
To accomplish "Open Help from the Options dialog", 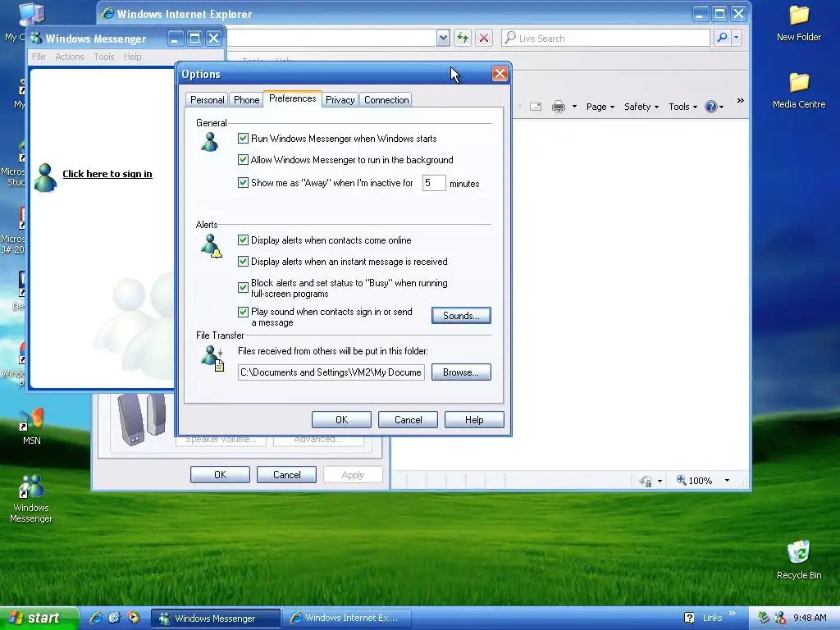I will [474, 419].
